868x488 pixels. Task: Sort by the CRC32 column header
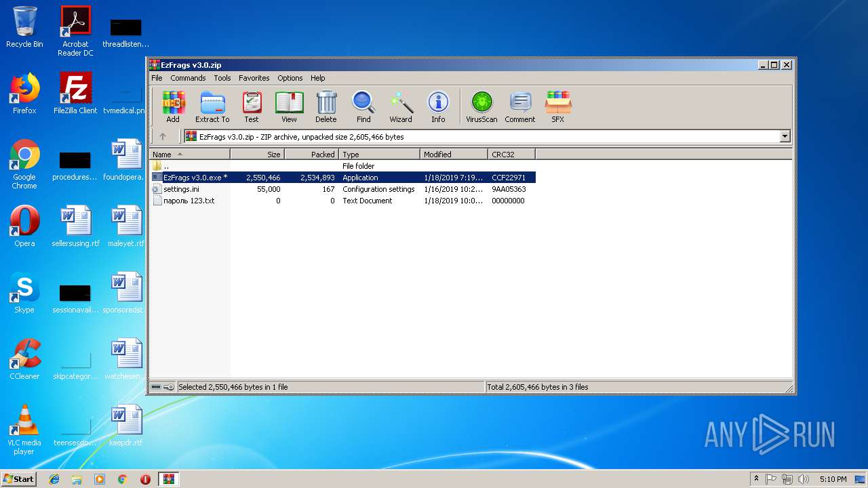(511, 155)
